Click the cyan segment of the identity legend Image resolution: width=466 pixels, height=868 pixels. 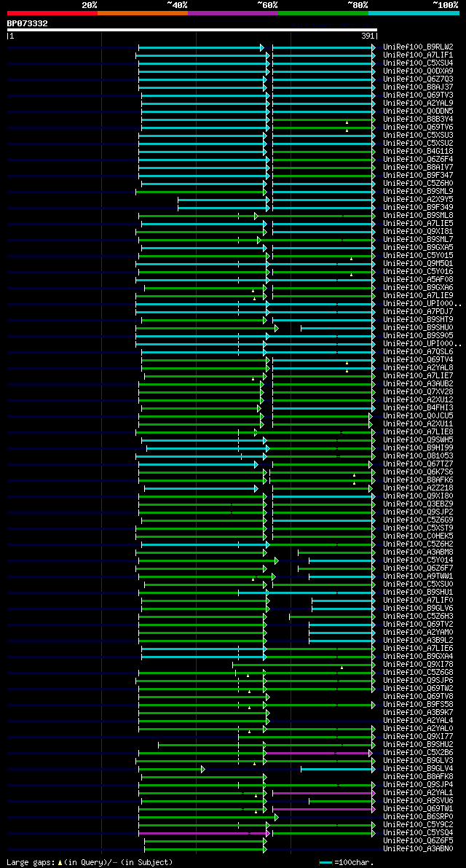(x=414, y=12)
